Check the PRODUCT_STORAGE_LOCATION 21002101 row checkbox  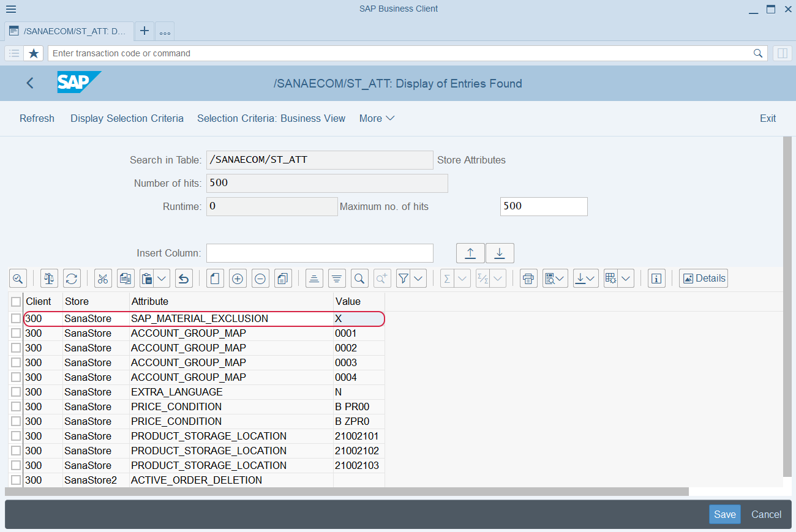tap(16, 436)
